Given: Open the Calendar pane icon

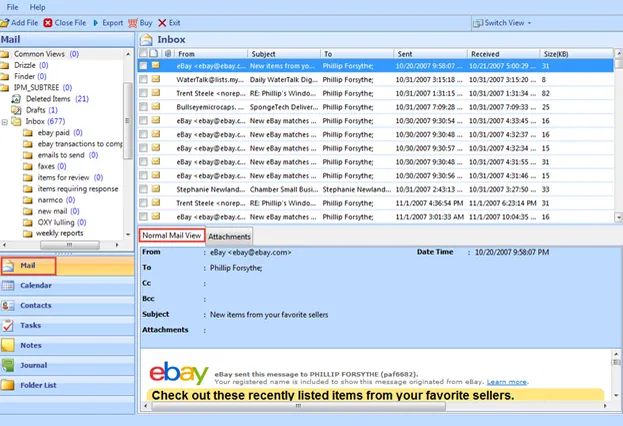Looking at the screenshot, I should click(x=8, y=285).
